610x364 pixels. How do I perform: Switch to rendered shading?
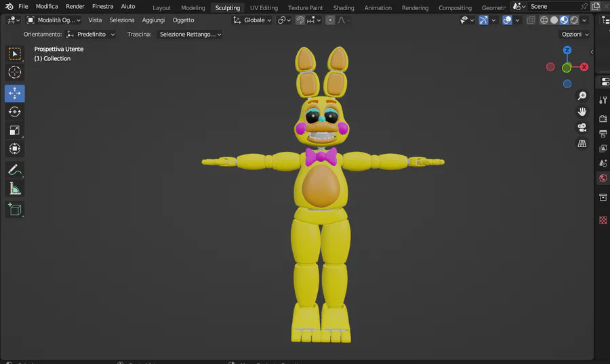coord(574,20)
